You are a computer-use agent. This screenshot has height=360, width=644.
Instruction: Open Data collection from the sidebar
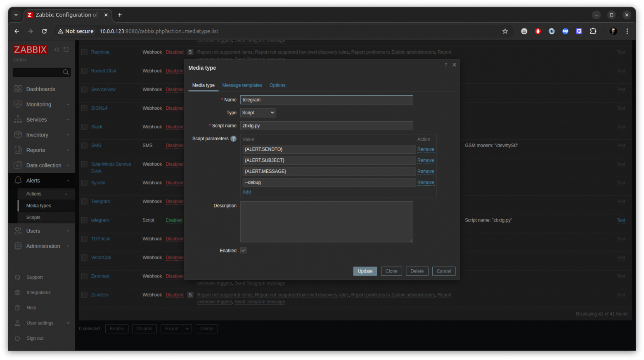pyautogui.click(x=18, y=165)
